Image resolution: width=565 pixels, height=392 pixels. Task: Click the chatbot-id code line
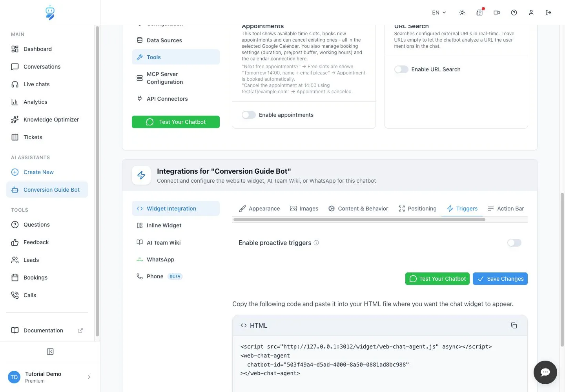pos(328,365)
